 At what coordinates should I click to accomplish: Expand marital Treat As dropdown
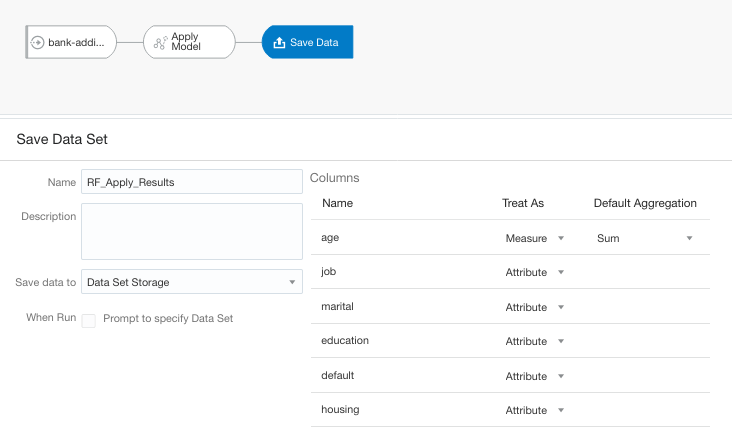(x=535, y=307)
